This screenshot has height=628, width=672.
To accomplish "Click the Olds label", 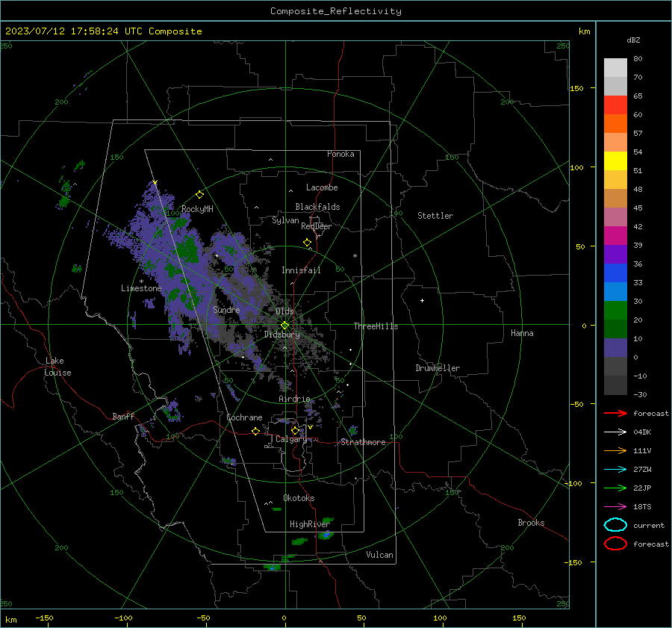I will (x=284, y=311).
